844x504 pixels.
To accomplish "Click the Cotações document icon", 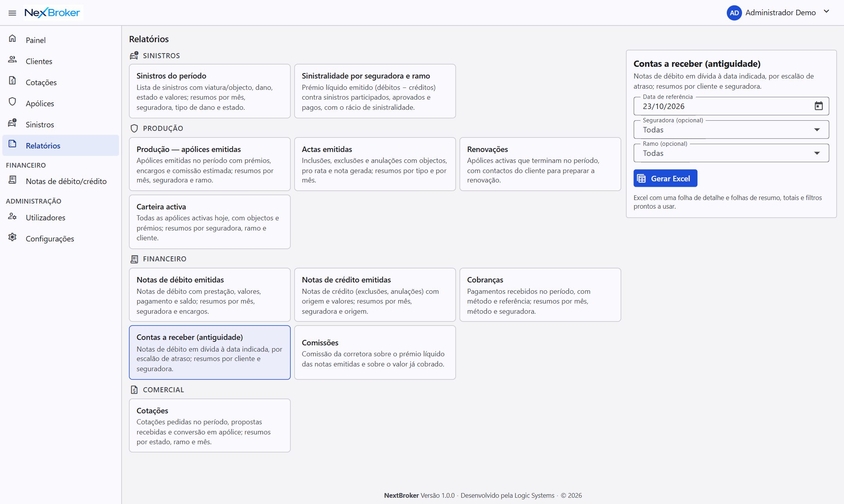I will coord(13,80).
